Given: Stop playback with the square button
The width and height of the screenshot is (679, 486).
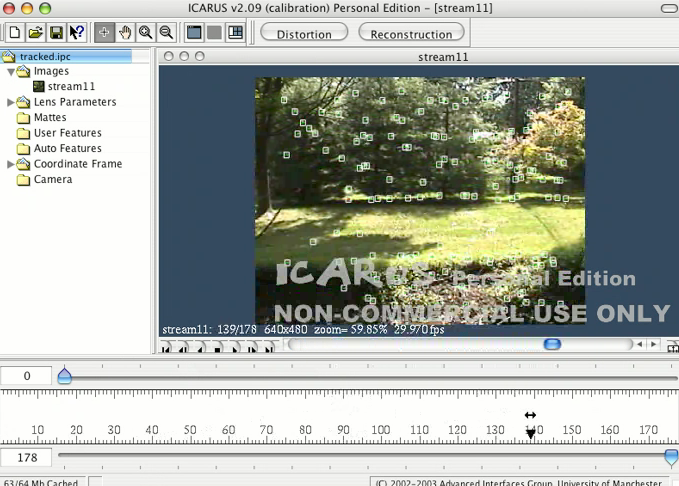Looking at the screenshot, I should [217, 348].
